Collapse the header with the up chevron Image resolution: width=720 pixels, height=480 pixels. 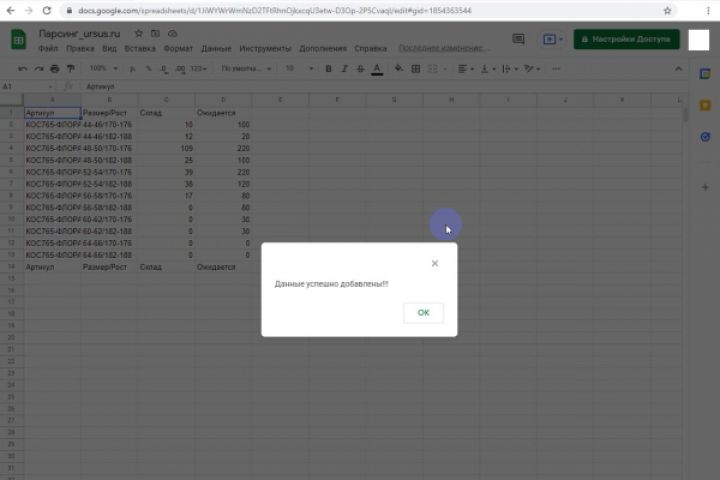[x=678, y=69]
